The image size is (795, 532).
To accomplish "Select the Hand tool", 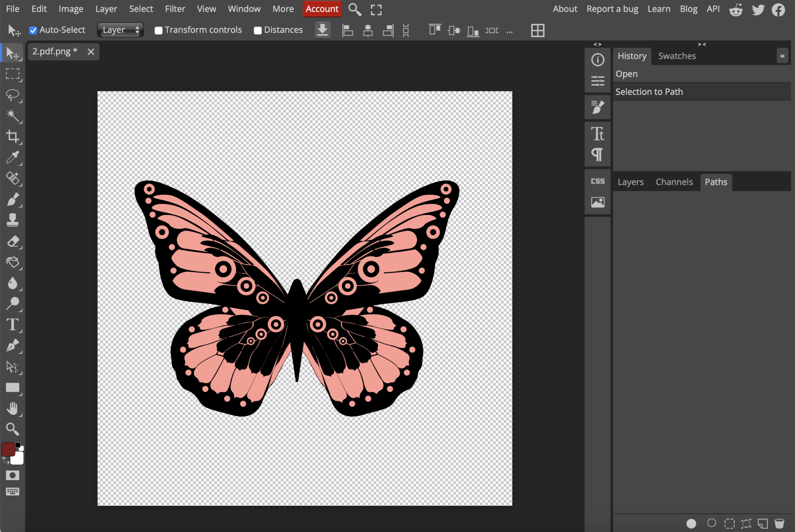I will [x=12, y=409].
